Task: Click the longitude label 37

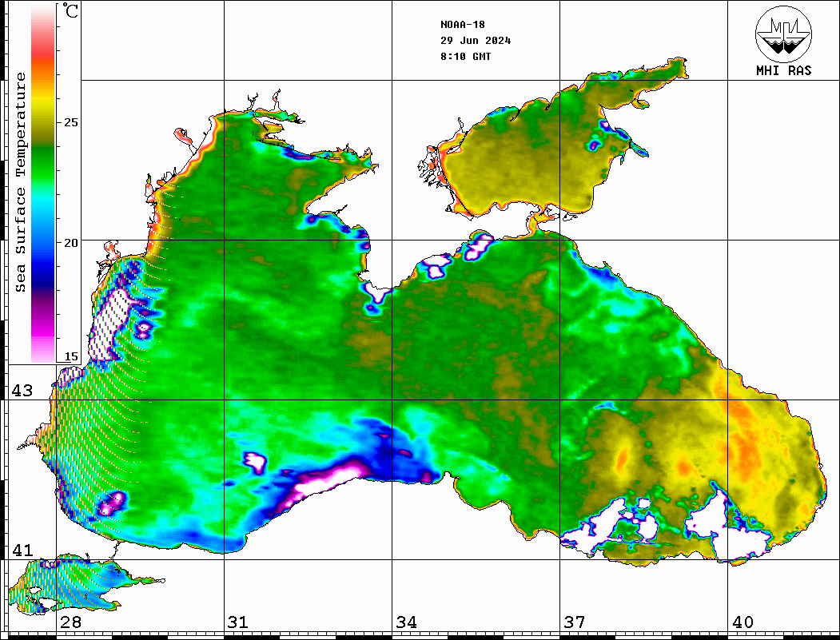Action: click(x=575, y=622)
